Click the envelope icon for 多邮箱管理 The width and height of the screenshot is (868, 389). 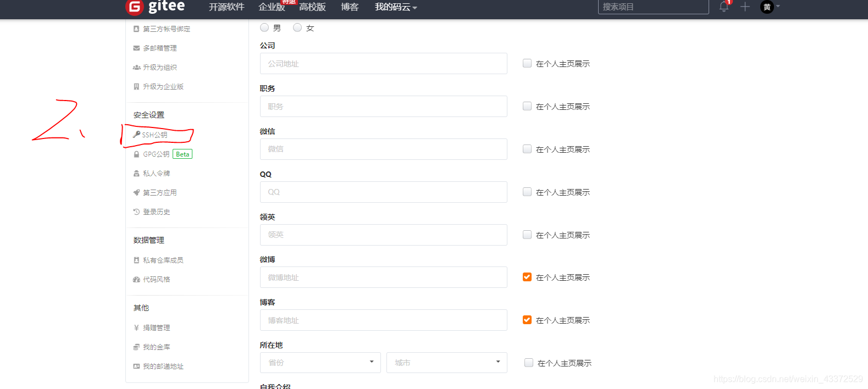136,48
